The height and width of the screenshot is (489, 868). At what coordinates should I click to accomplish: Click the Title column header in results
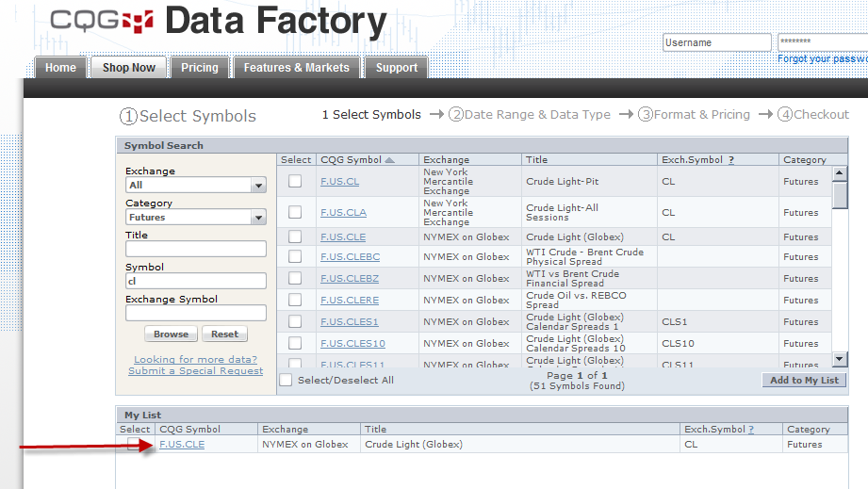589,160
